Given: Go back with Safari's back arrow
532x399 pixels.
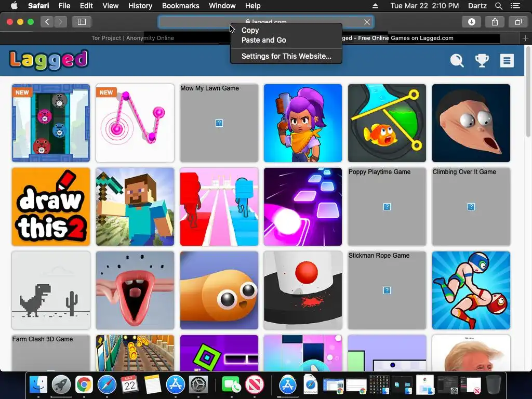Looking at the screenshot, I should [47, 22].
